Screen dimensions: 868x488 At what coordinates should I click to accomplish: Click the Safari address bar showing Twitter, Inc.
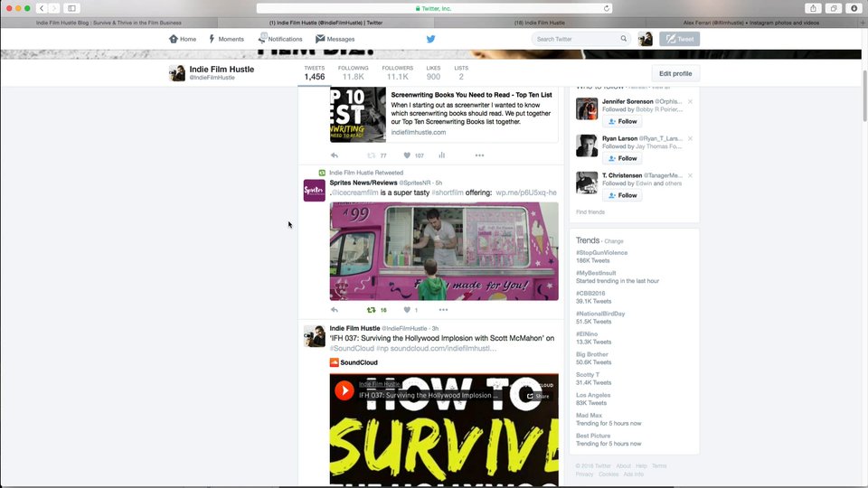pos(434,8)
